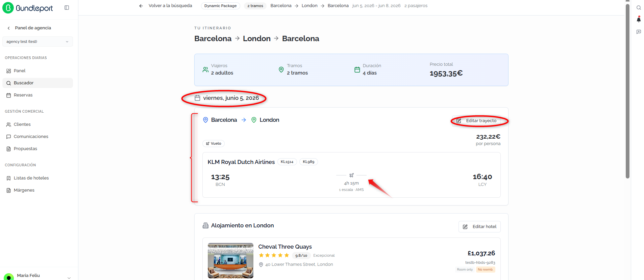Click the 9.8/10 rating badge
The height and width of the screenshot is (280, 644).
tap(301, 256)
